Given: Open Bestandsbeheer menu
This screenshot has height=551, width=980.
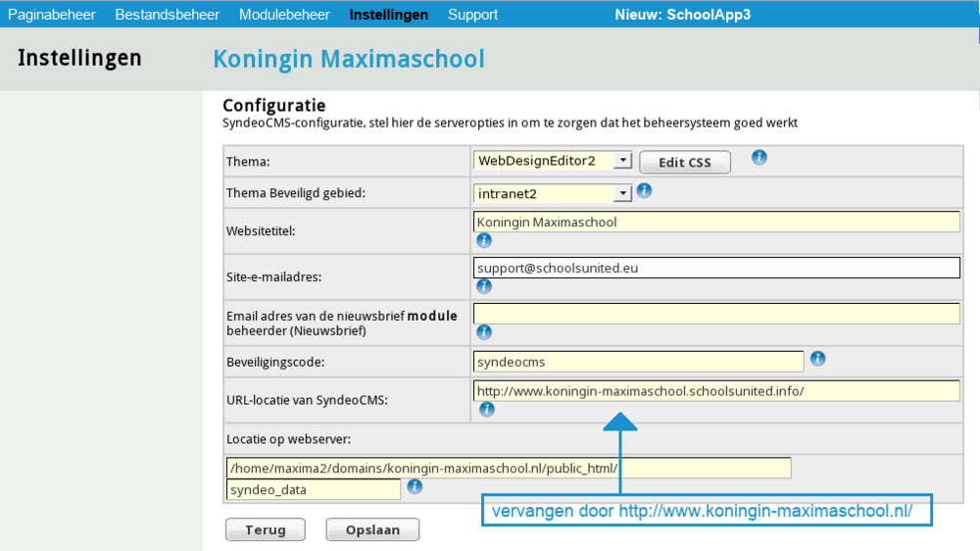Looking at the screenshot, I should coord(167,15).
